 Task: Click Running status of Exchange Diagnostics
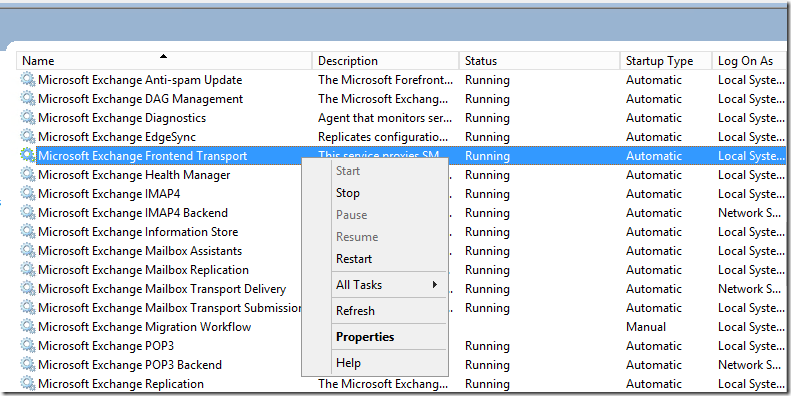tap(487, 118)
